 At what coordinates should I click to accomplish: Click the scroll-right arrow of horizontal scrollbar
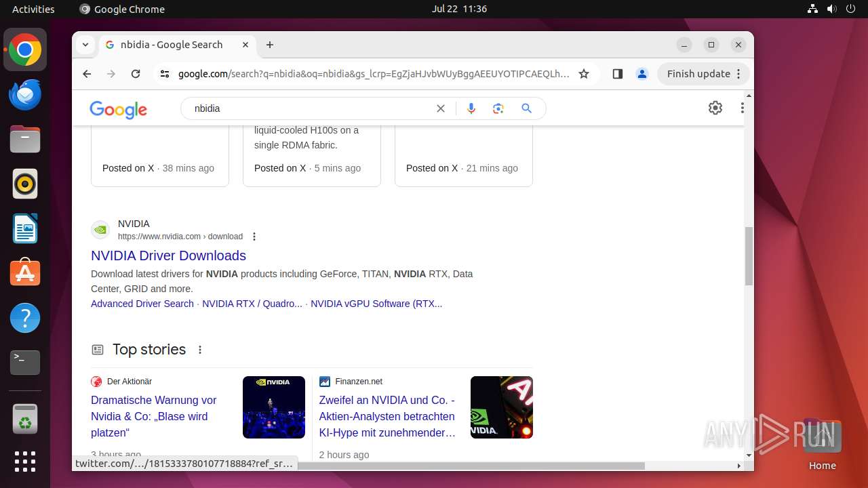pos(739,466)
